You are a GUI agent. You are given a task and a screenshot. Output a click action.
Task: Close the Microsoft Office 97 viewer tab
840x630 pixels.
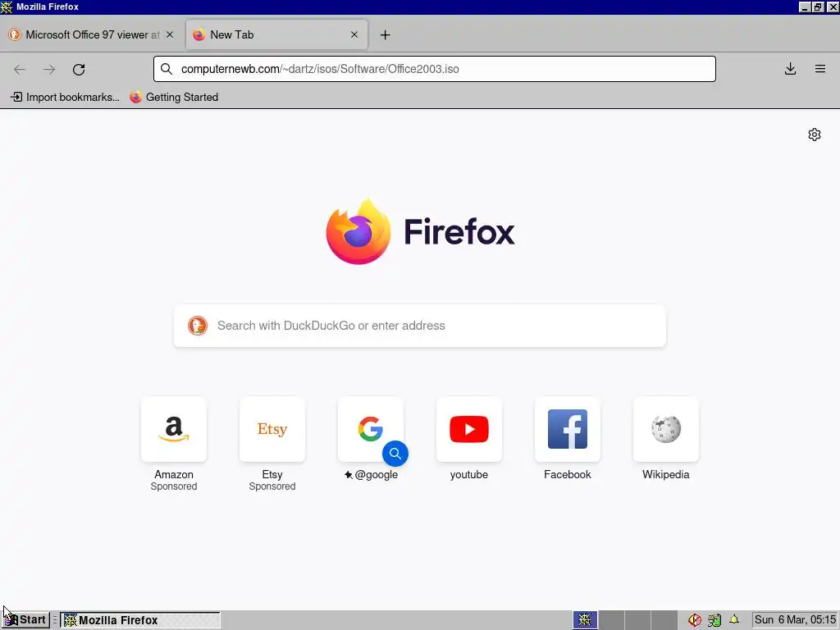click(x=170, y=34)
